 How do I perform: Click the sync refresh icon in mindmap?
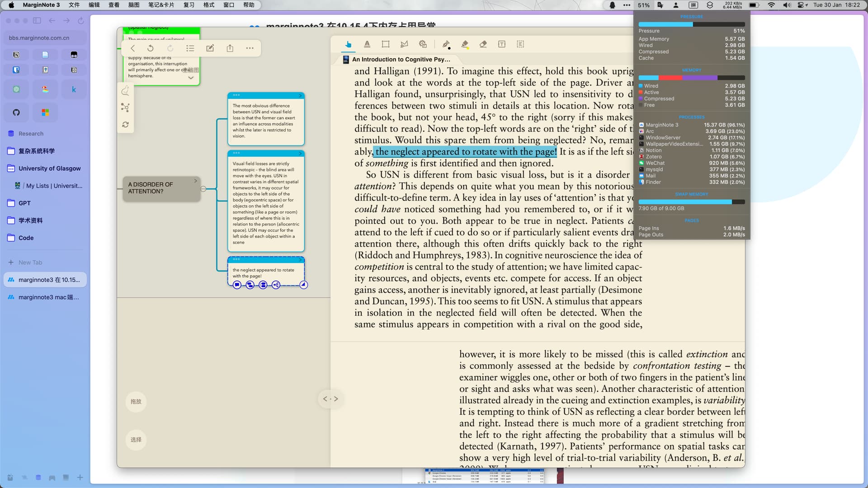125,125
